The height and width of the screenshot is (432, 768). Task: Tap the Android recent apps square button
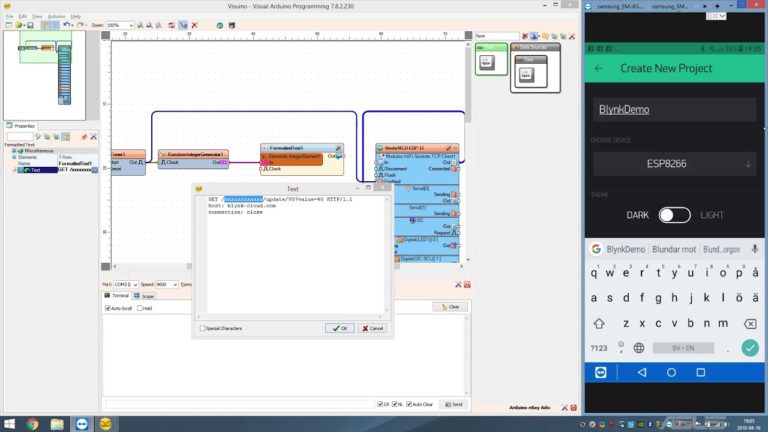[701, 373]
